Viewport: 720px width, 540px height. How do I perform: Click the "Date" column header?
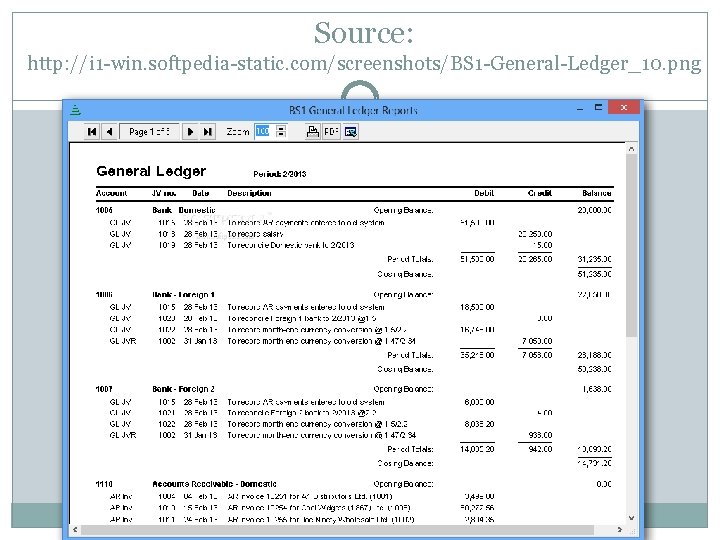tap(201, 193)
